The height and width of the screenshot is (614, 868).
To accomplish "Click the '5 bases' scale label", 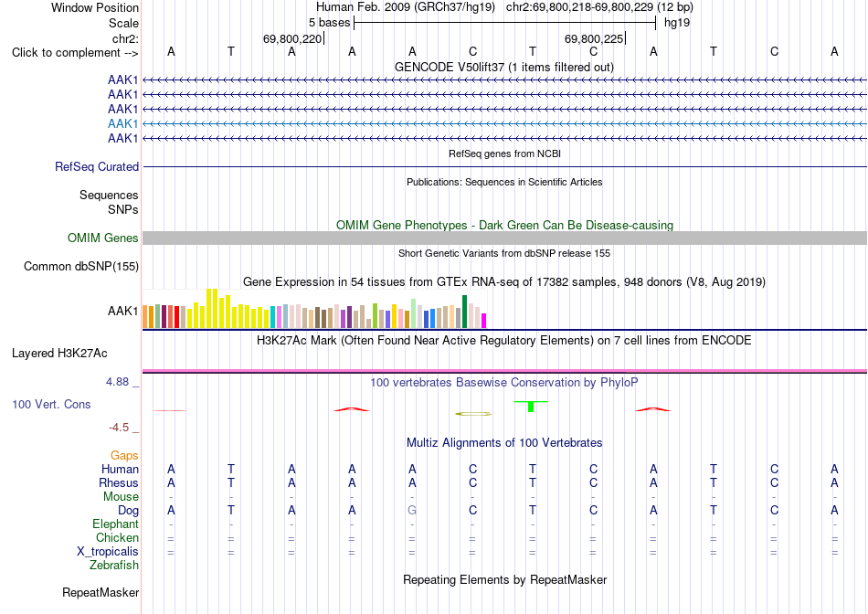I will tap(329, 23).
